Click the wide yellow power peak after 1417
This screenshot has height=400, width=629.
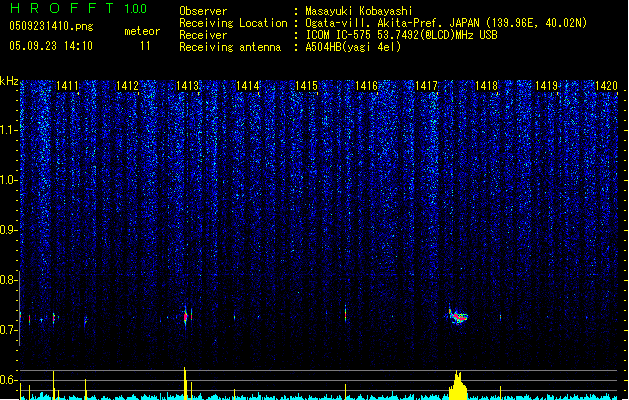pos(458,385)
